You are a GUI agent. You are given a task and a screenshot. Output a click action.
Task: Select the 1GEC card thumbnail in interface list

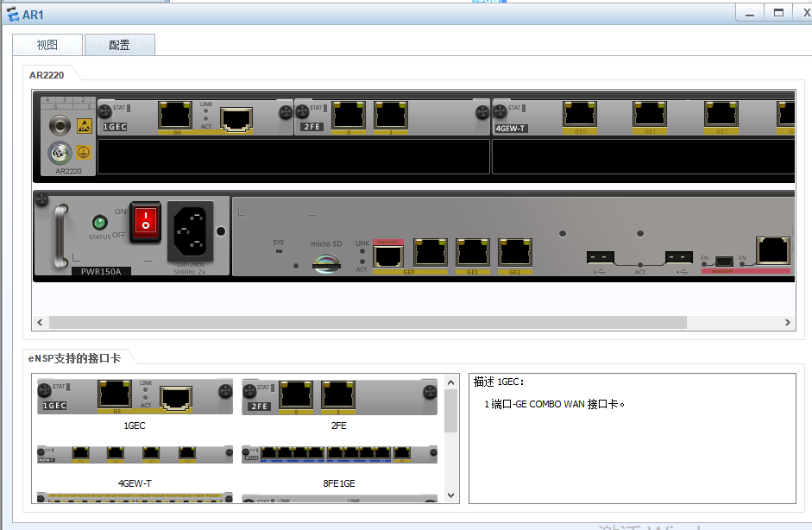coord(135,396)
